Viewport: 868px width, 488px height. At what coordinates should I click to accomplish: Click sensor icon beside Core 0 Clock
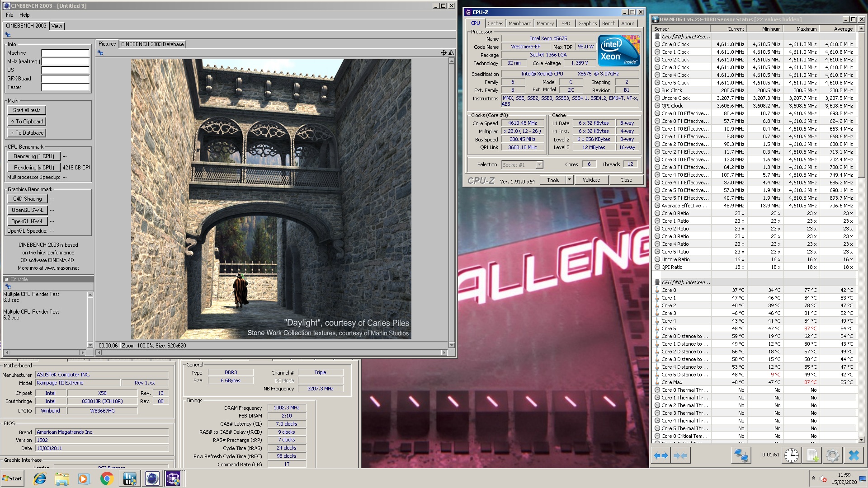(657, 44)
